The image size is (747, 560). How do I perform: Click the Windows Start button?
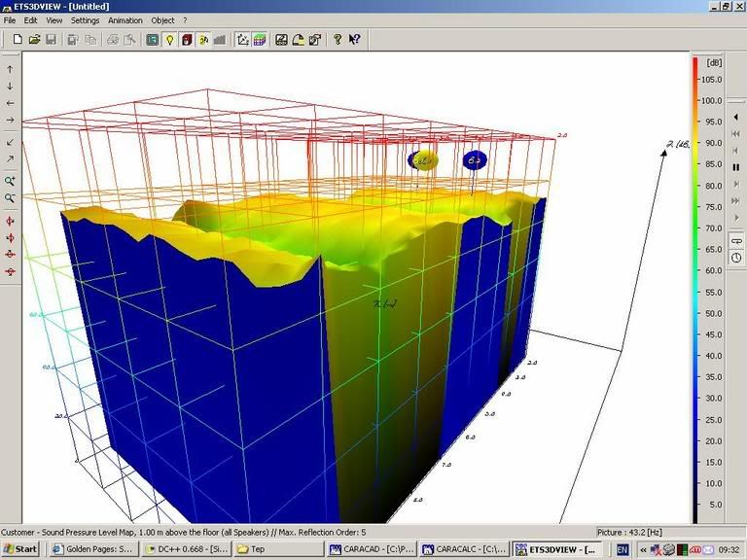point(20,549)
